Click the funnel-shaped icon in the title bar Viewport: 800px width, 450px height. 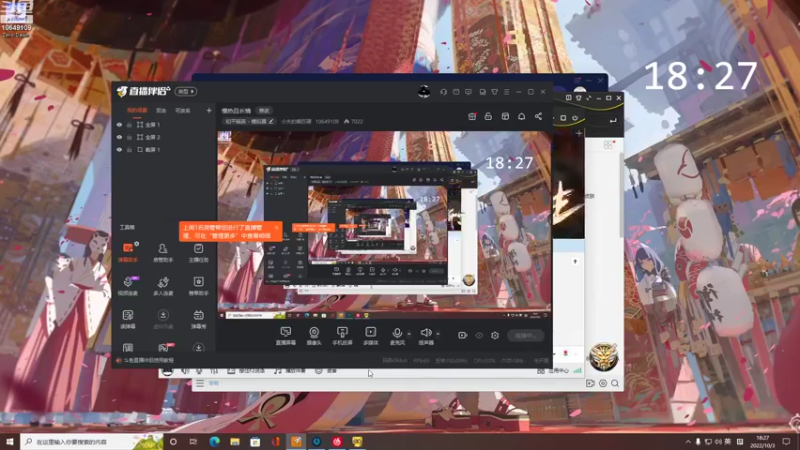[x=494, y=92]
